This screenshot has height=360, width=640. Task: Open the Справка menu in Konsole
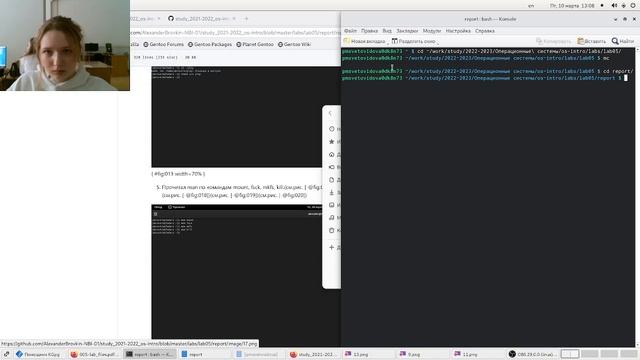coord(484,31)
